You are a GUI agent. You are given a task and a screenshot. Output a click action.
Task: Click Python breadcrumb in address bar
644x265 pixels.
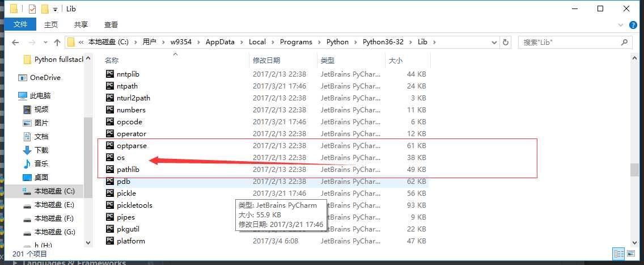click(x=337, y=42)
